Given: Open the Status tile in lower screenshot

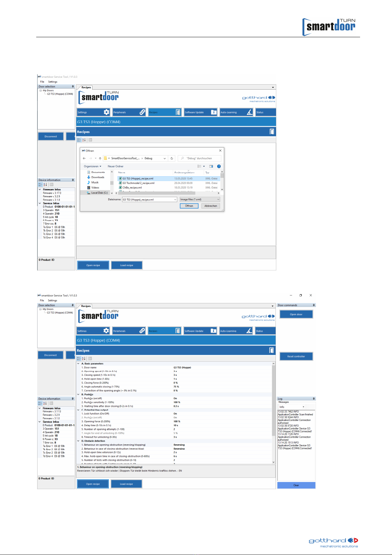Looking at the screenshot, I should pyautogui.click(x=265, y=331).
